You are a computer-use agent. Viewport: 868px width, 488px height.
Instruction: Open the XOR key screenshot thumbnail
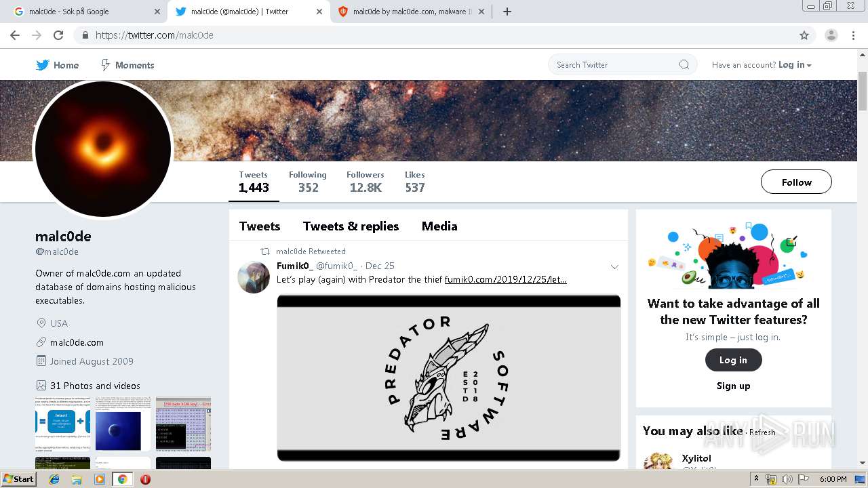(183, 424)
